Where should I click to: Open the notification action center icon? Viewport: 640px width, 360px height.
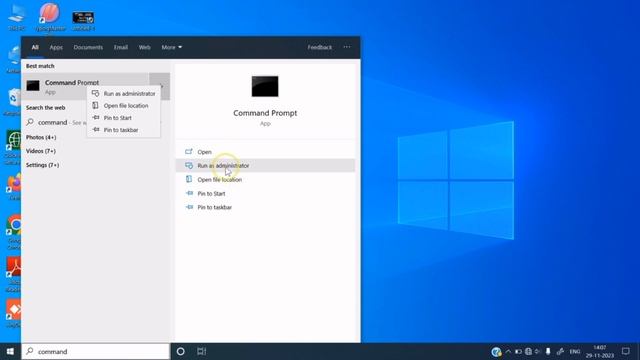[626, 351]
